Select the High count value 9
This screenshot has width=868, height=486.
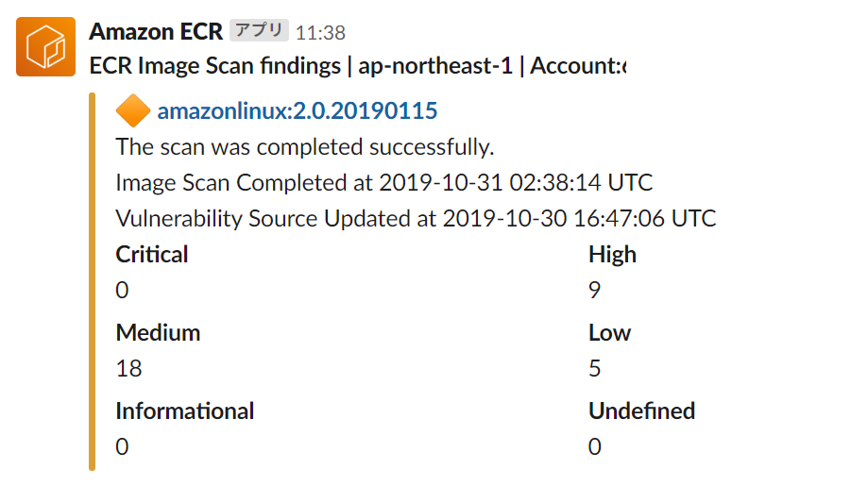(x=594, y=290)
